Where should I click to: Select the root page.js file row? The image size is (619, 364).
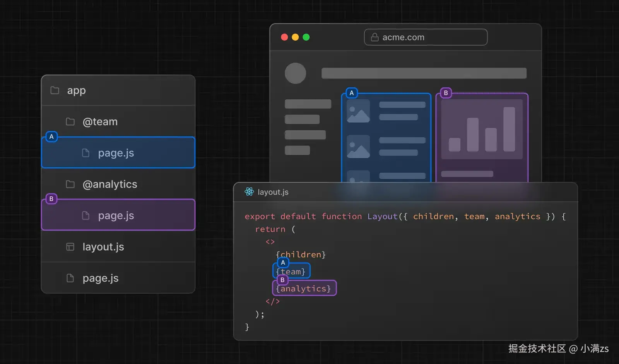coord(118,278)
